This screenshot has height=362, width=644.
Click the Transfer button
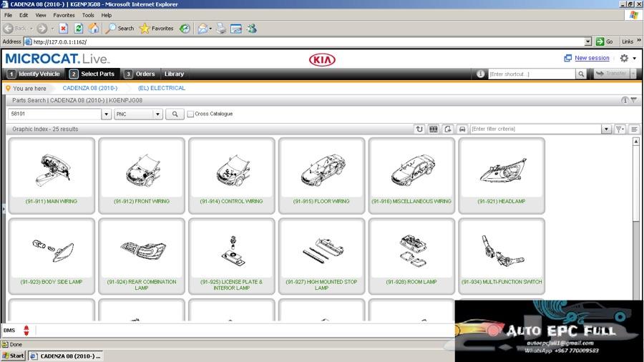612,74
